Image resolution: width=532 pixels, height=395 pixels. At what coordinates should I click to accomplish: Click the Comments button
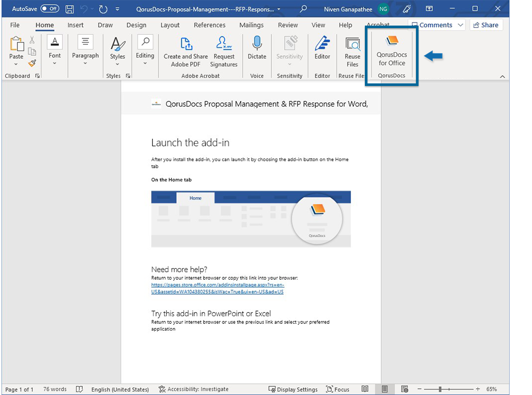tap(432, 25)
